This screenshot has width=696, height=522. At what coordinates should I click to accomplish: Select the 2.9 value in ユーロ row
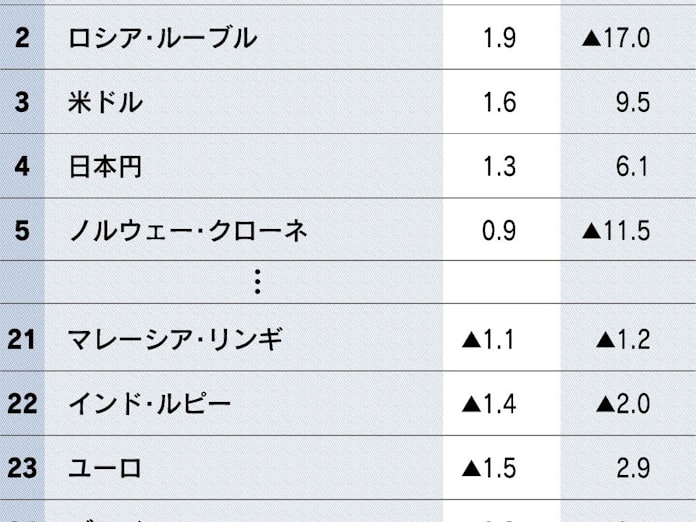[x=634, y=468]
